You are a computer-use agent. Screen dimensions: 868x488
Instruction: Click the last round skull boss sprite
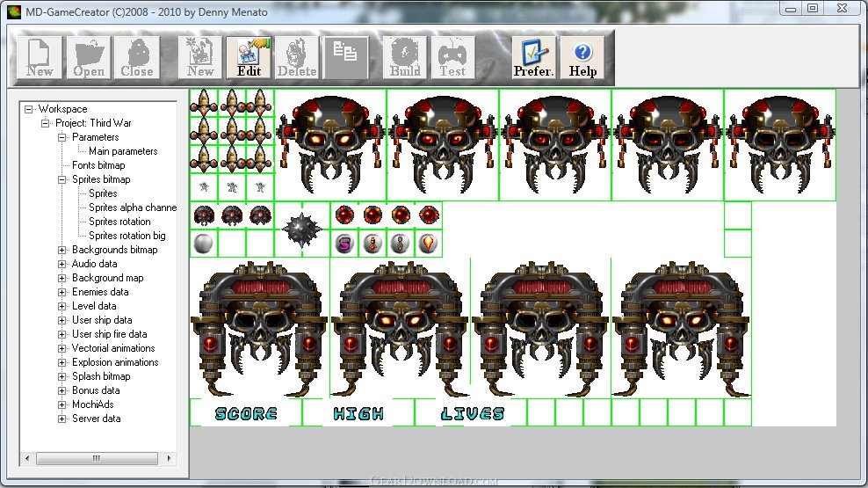[x=780, y=144]
